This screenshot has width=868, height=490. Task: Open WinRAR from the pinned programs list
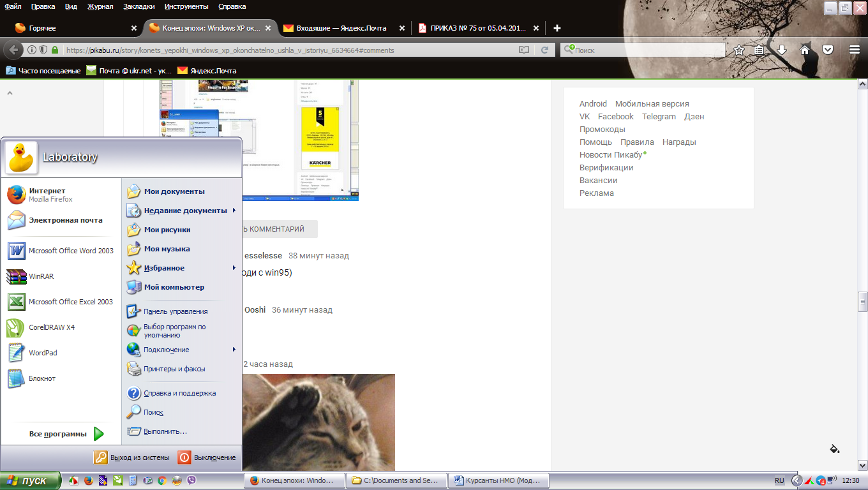41,276
